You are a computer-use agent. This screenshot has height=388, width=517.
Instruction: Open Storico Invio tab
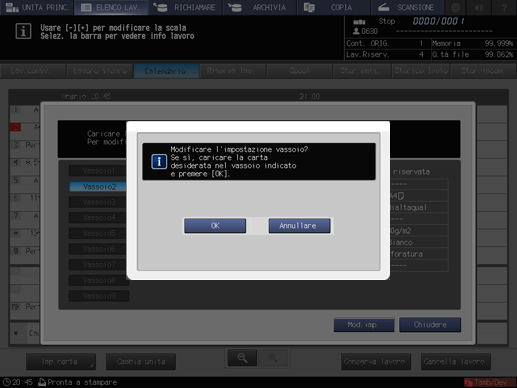421,71
